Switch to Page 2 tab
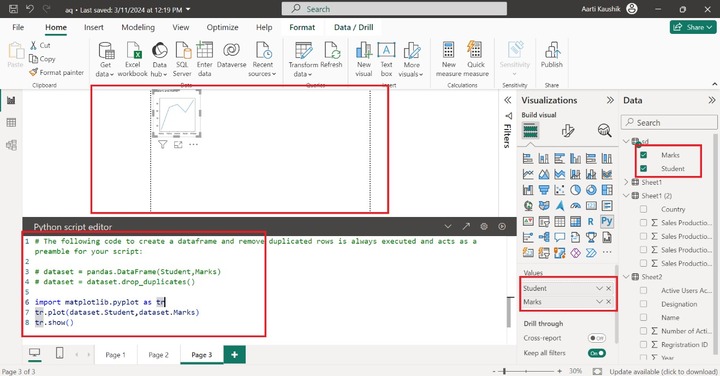Image resolution: width=720 pixels, height=376 pixels. [158, 355]
